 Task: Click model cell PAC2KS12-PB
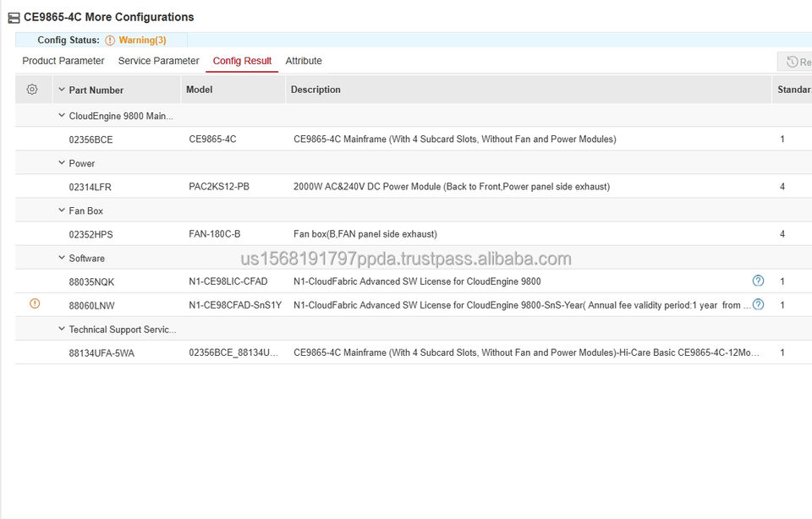tap(219, 187)
